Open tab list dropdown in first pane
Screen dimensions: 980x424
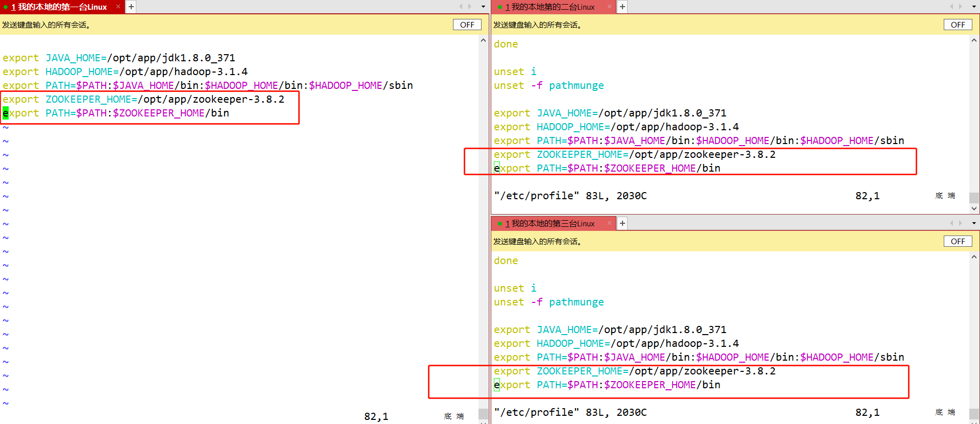tap(483, 7)
